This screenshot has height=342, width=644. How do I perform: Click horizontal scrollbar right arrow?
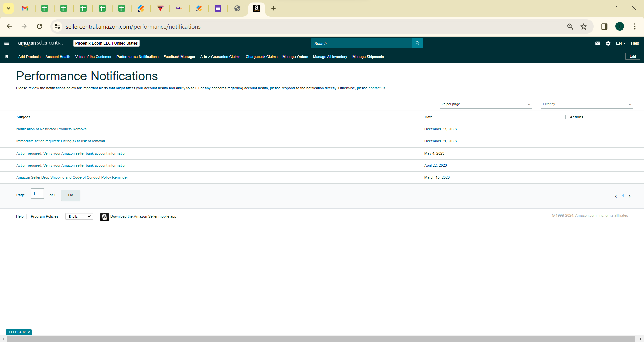(640, 339)
